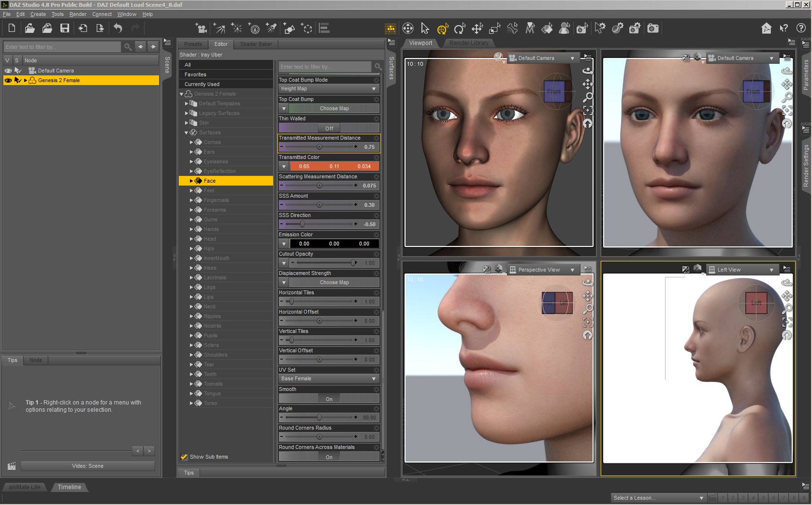This screenshot has height=505, width=812.
Task: Select the Rotate tool in toolbar
Action: click(460, 29)
